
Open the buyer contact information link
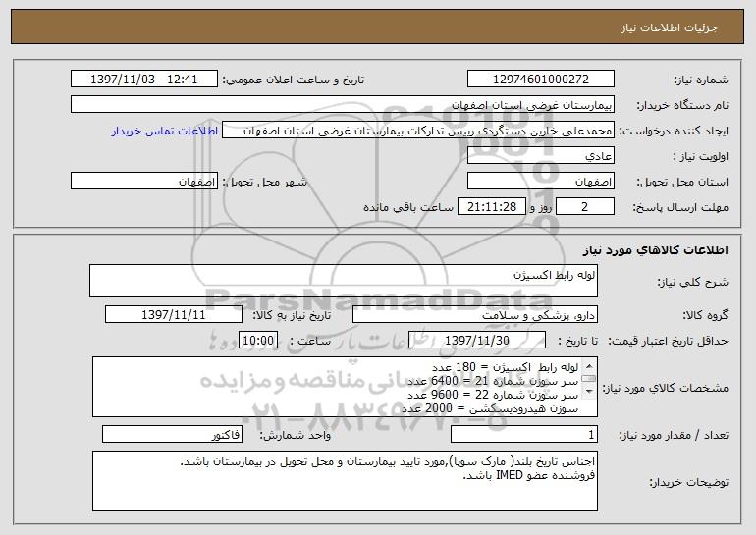tap(164, 131)
